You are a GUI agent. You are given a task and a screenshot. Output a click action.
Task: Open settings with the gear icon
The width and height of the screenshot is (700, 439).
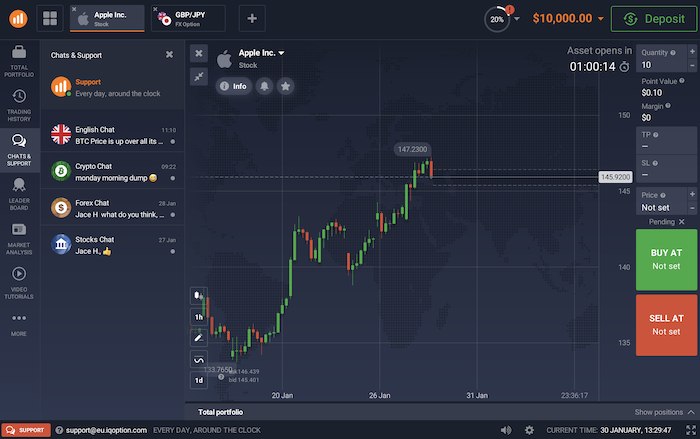click(x=529, y=430)
